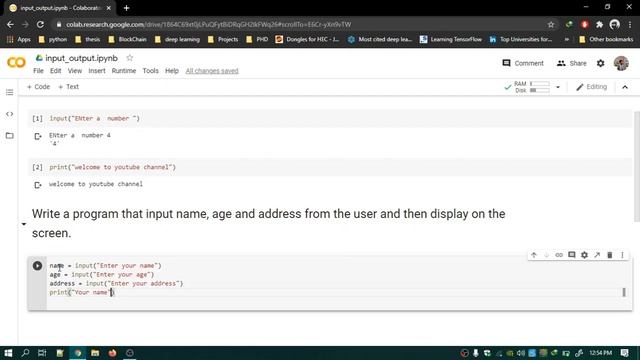This screenshot has width=640, height=360.
Task: Mirror cell in tab icon
Action: (x=597, y=255)
